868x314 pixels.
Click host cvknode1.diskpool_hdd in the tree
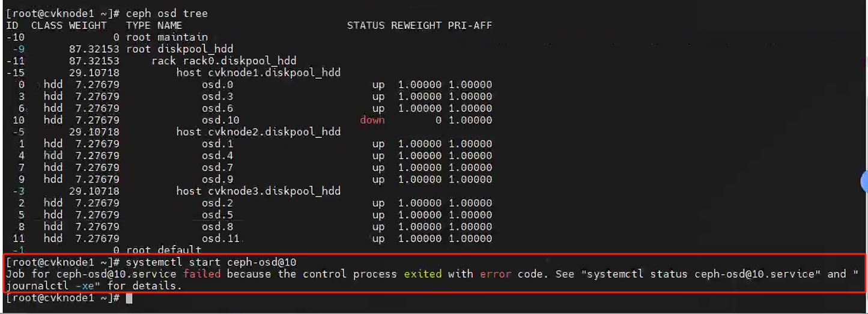[258, 73]
